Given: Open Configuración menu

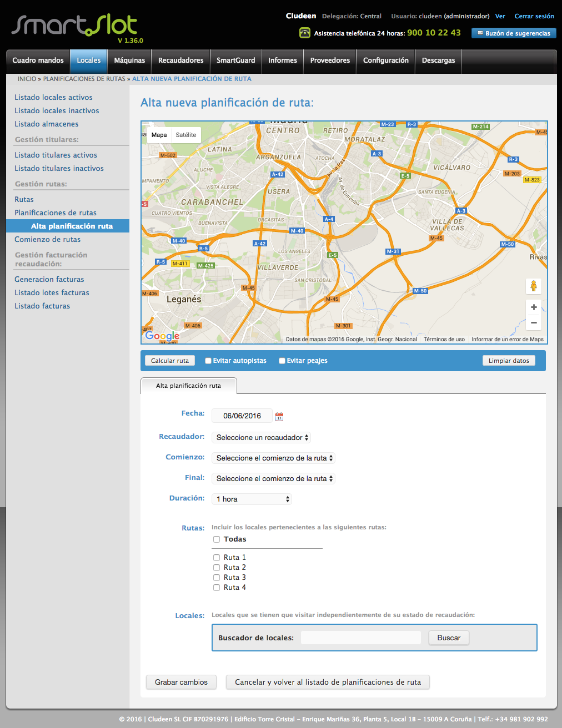Looking at the screenshot, I should pos(386,60).
